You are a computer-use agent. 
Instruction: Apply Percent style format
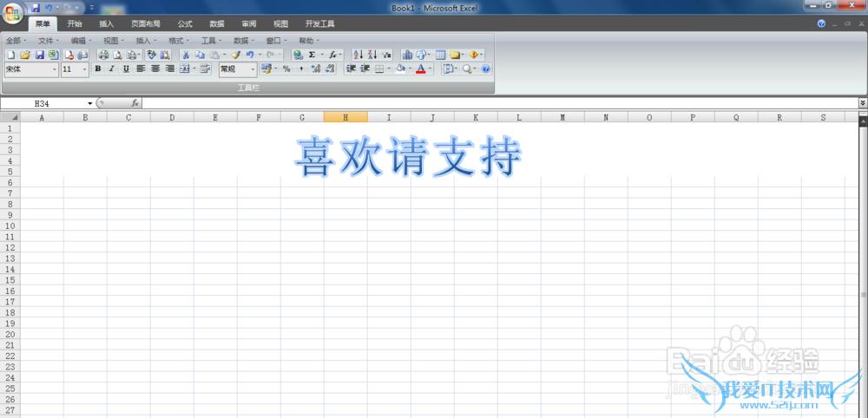click(286, 69)
